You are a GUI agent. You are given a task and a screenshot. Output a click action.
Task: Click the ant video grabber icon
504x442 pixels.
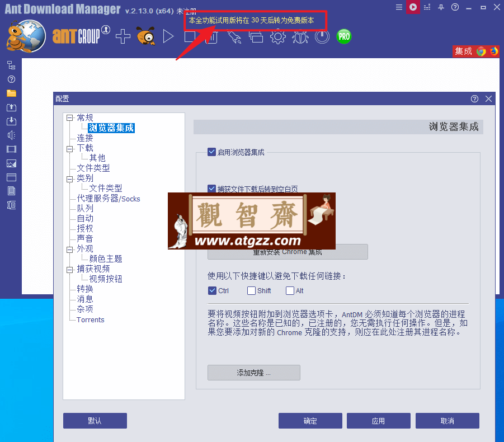coord(145,36)
